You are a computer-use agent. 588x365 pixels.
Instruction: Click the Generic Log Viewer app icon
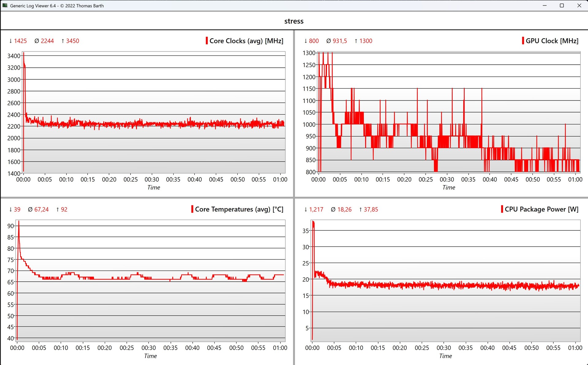click(x=5, y=6)
